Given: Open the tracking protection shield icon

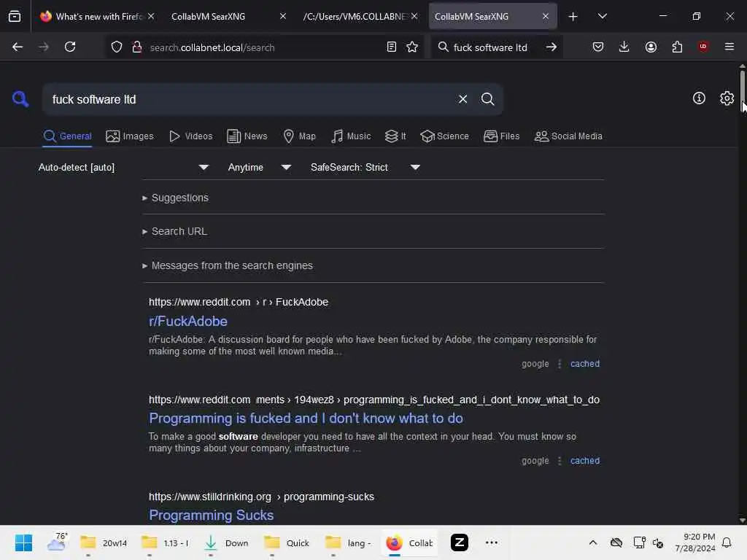Looking at the screenshot, I should point(117,47).
